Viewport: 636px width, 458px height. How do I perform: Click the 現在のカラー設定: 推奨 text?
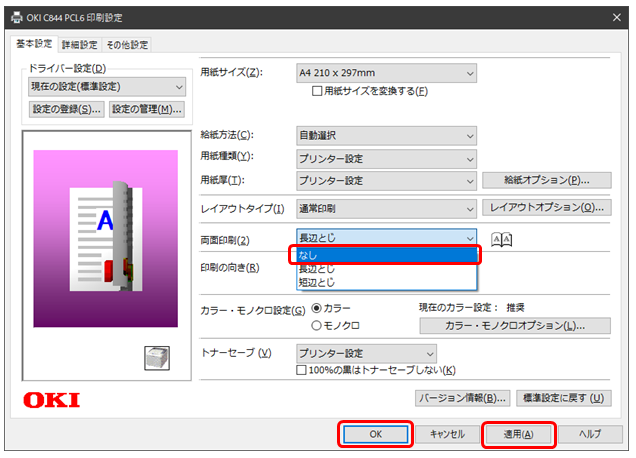tap(472, 307)
